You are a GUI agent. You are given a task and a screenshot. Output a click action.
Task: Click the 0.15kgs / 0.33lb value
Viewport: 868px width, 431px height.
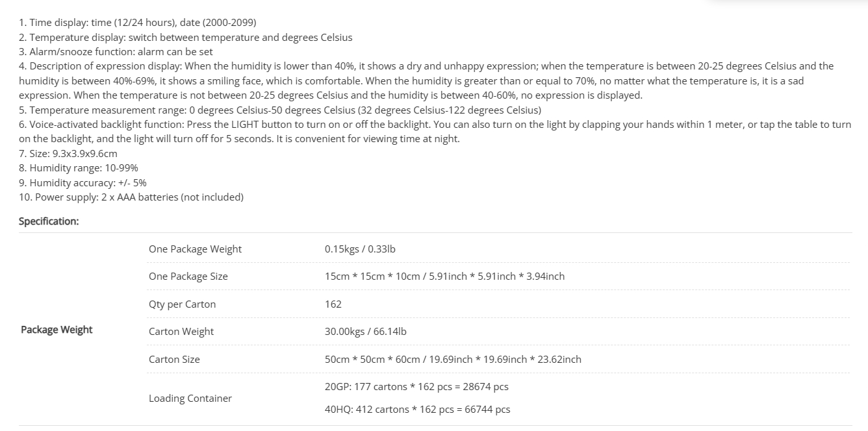(360, 249)
